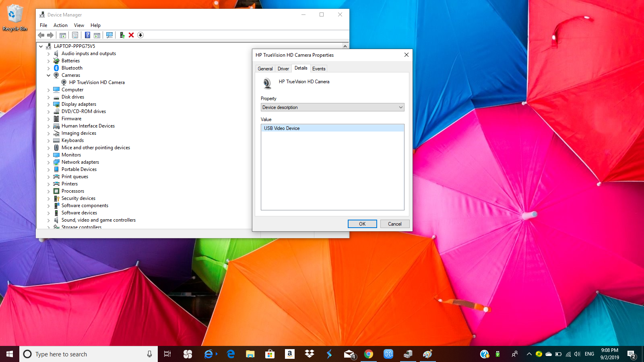This screenshot has height=362, width=644.
Task: Click the Disable device down-arrow icon
Action: (140, 35)
